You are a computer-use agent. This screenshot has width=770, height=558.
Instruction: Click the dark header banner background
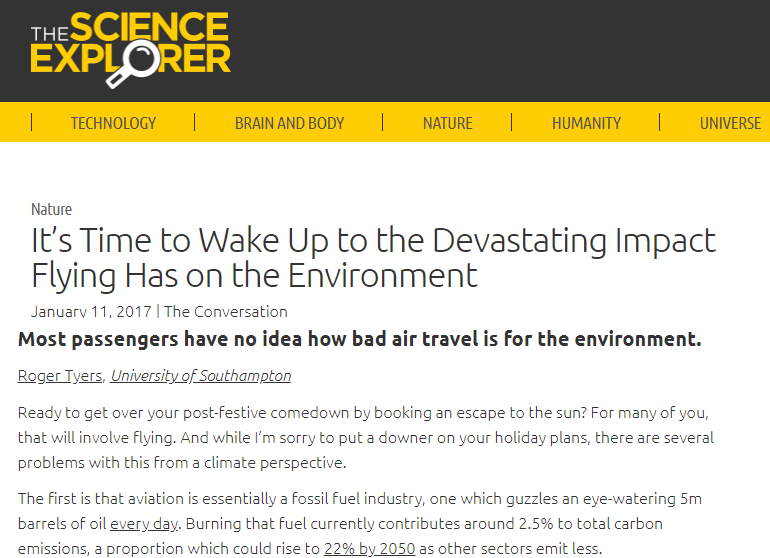point(500,50)
